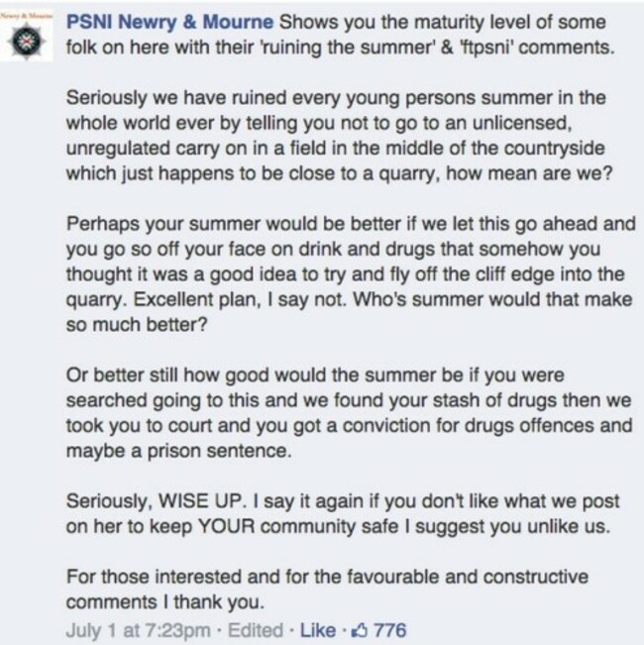Image resolution: width=644 pixels, height=645 pixels.
Task: Open the 'Edited' edit history link
Action: click(x=256, y=630)
